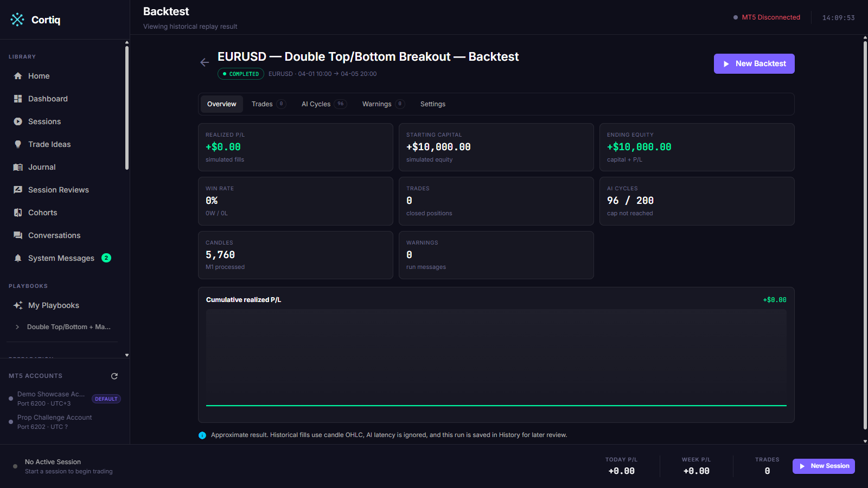This screenshot has height=488, width=868.
Task: Click the AI Cycles 96 / 200 card
Action: tap(697, 201)
